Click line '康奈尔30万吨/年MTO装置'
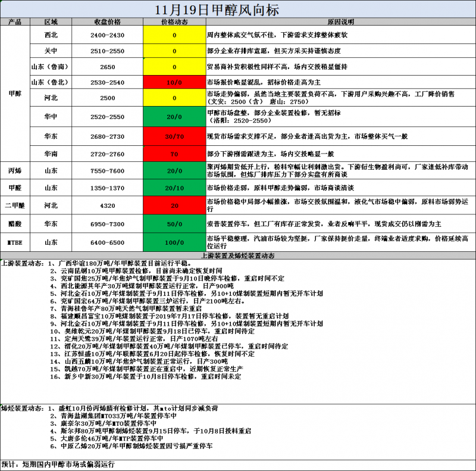476x471 pixels. 104,423
